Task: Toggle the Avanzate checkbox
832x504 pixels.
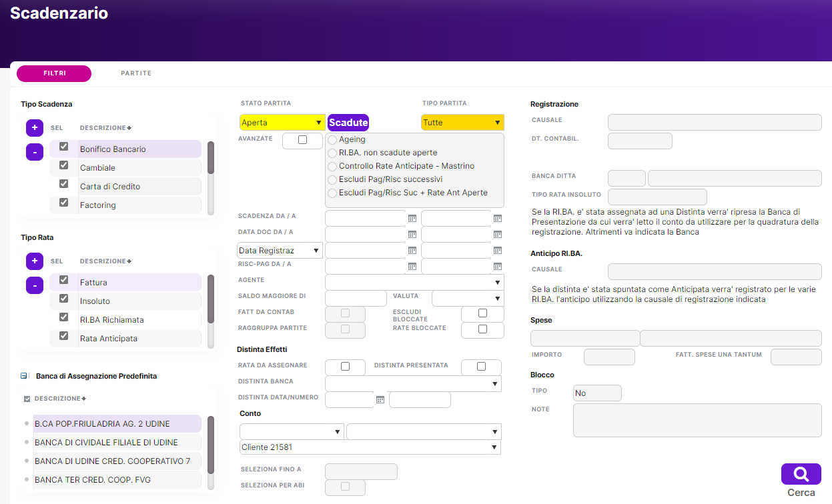Action: 302,140
